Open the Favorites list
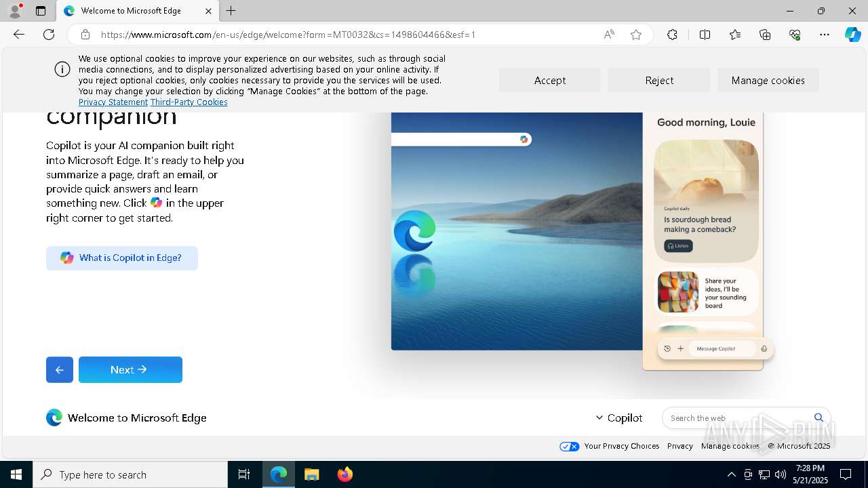 pos(735,35)
